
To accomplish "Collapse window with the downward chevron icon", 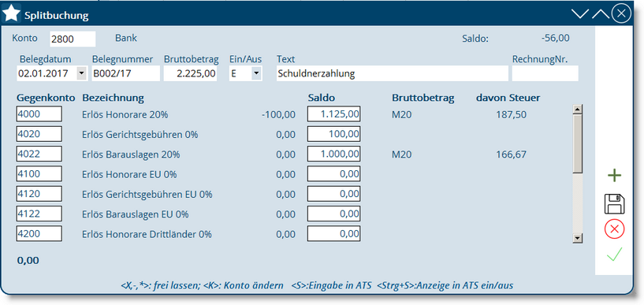I will pos(580,14).
